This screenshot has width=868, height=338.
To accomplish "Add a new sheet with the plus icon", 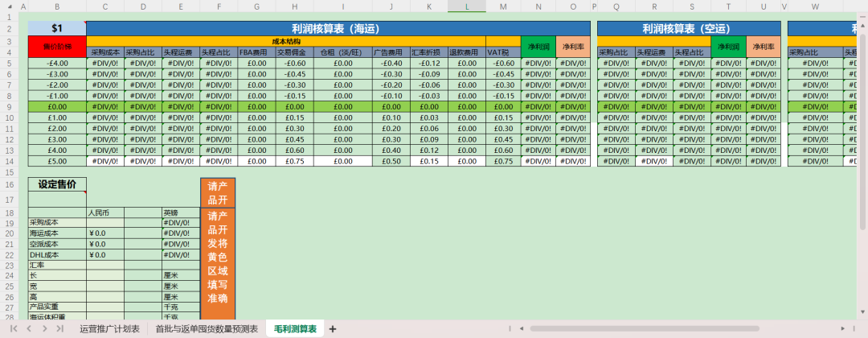I will (x=332, y=329).
